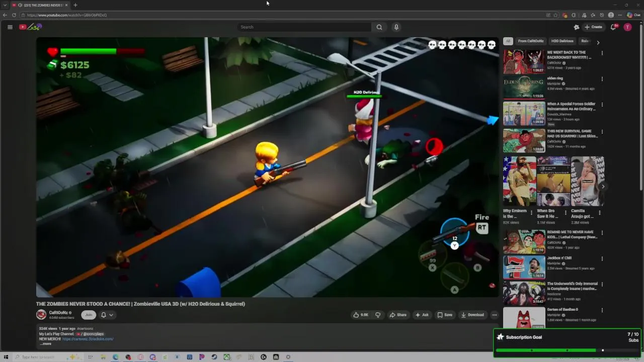
Task: Close the ZOMBIES NEVER STOOD tab
Action: pos(66,5)
